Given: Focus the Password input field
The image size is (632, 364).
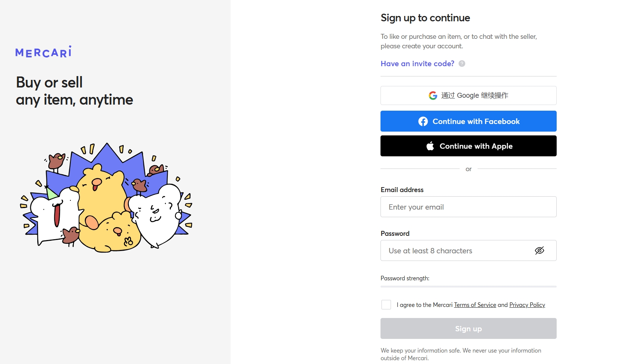Looking at the screenshot, I should (x=457, y=251).
